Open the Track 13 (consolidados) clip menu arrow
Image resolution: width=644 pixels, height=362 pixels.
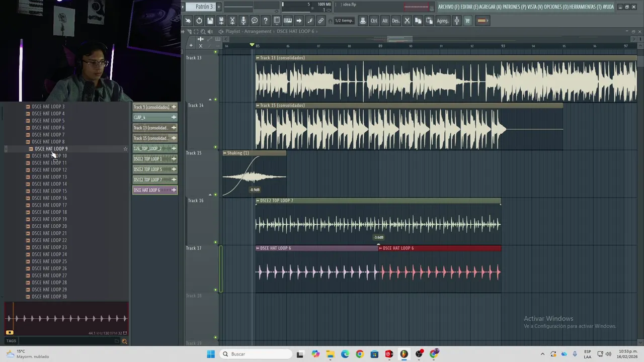coord(258,58)
